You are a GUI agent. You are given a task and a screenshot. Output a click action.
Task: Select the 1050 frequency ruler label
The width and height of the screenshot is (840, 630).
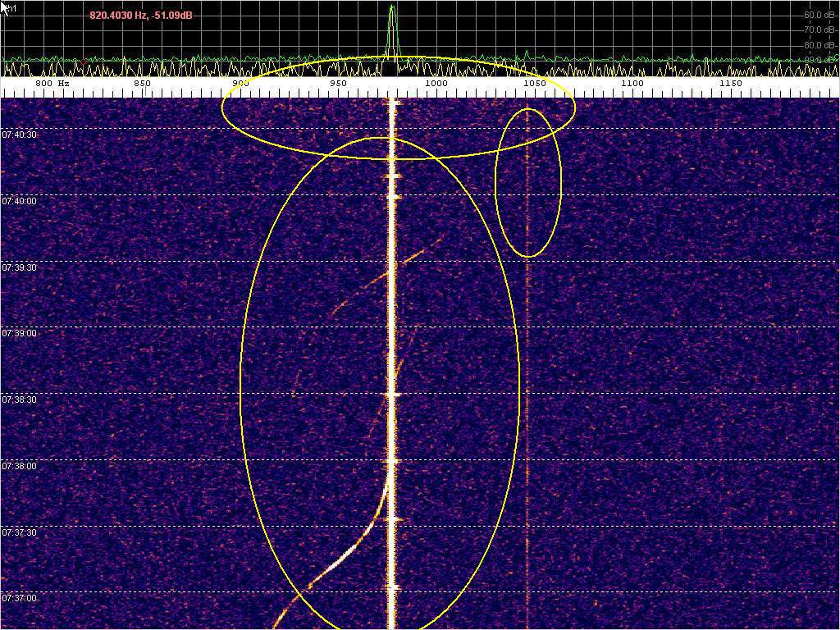click(x=534, y=84)
